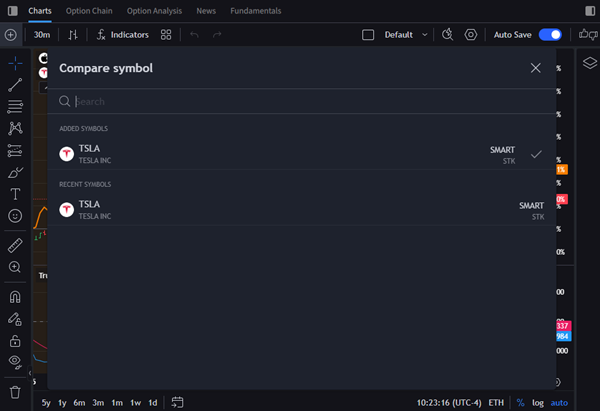This screenshot has height=411, width=600.
Task: Select the ruler measure tool
Action: (15, 245)
